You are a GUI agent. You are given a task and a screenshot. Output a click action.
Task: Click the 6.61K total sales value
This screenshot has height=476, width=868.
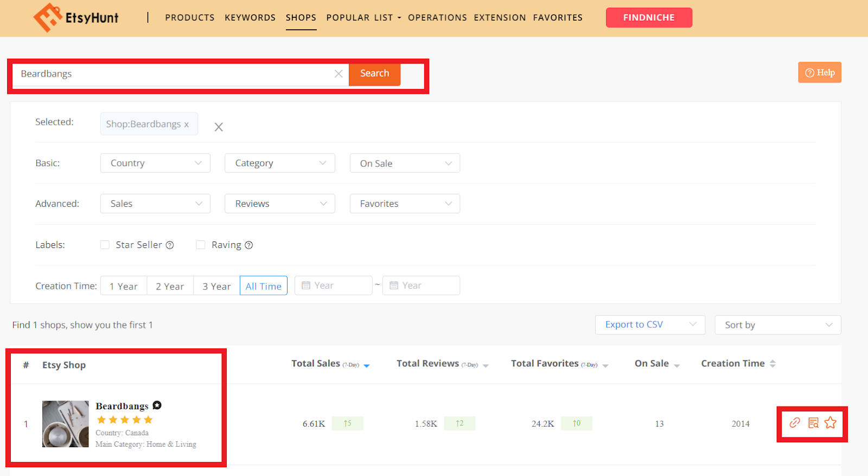[x=314, y=424]
